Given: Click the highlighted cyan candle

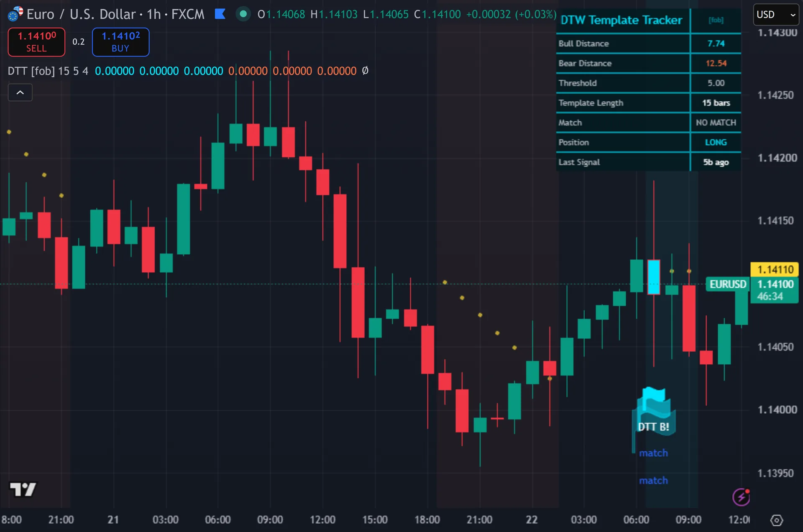Looking at the screenshot, I should (x=654, y=277).
